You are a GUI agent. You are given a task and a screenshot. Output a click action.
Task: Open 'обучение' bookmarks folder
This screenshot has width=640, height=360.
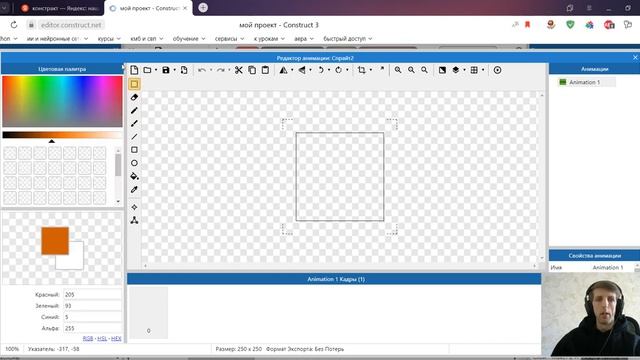[x=189, y=39]
